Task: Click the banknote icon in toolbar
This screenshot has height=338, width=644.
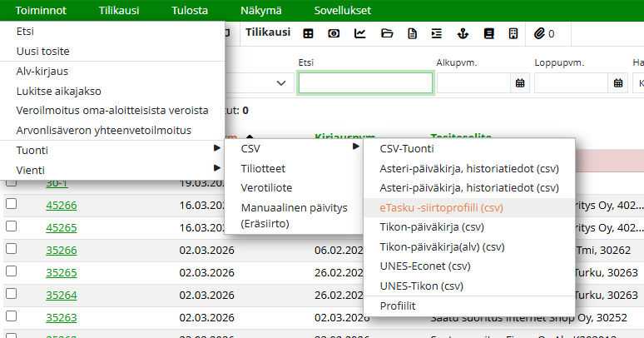Action: coord(334,33)
